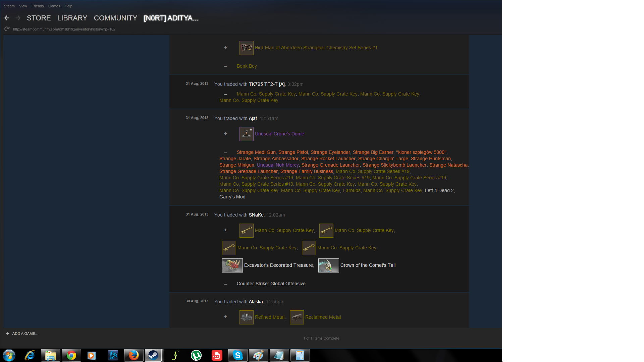Click the Refined Metal item icon
The height and width of the screenshot is (362, 644).
246,317
